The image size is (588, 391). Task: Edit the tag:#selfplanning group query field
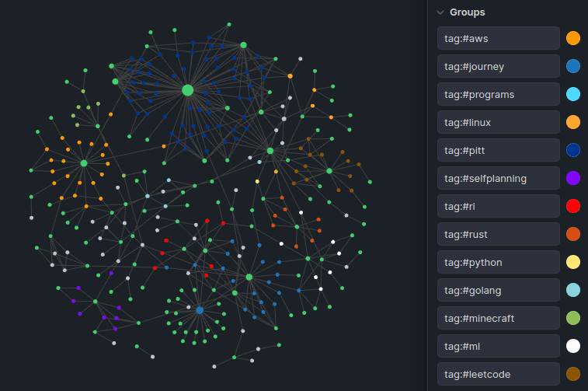pos(499,178)
